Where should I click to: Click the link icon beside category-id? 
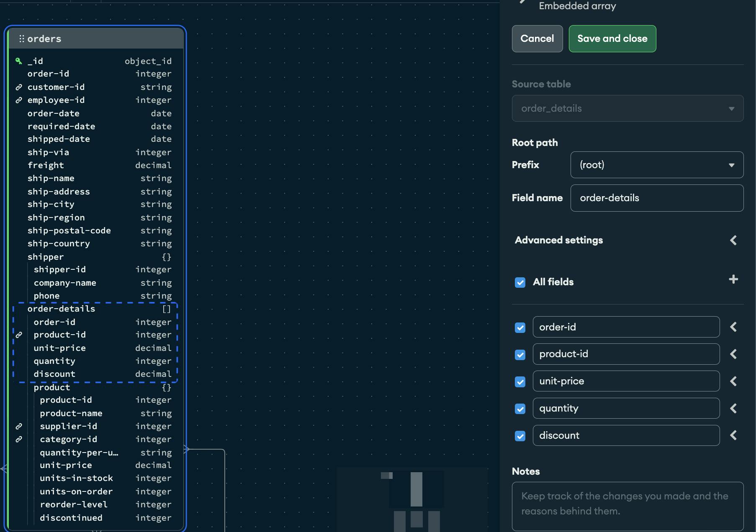pos(18,439)
